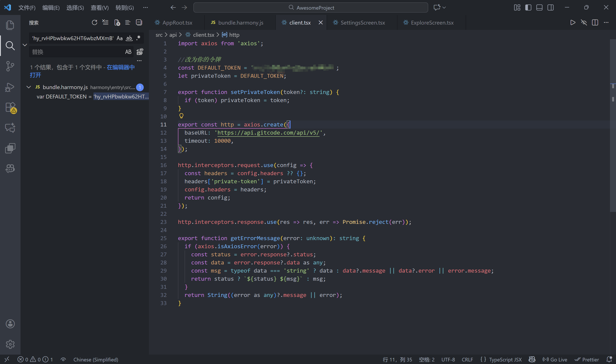Toggle Match Case in search box
The width and height of the screenshot is (616, 364).
pos(120,38)
